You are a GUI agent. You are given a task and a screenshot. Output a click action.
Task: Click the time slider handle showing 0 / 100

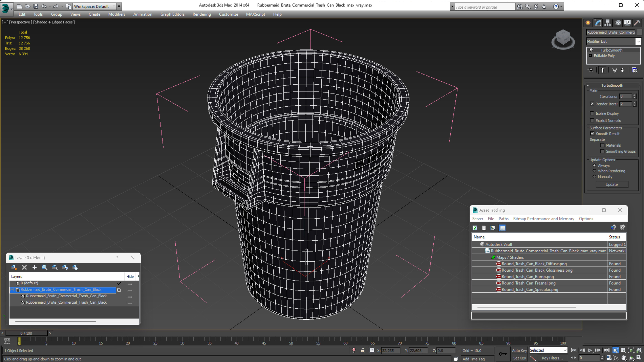pyautogui.click(x=26, y=333)
